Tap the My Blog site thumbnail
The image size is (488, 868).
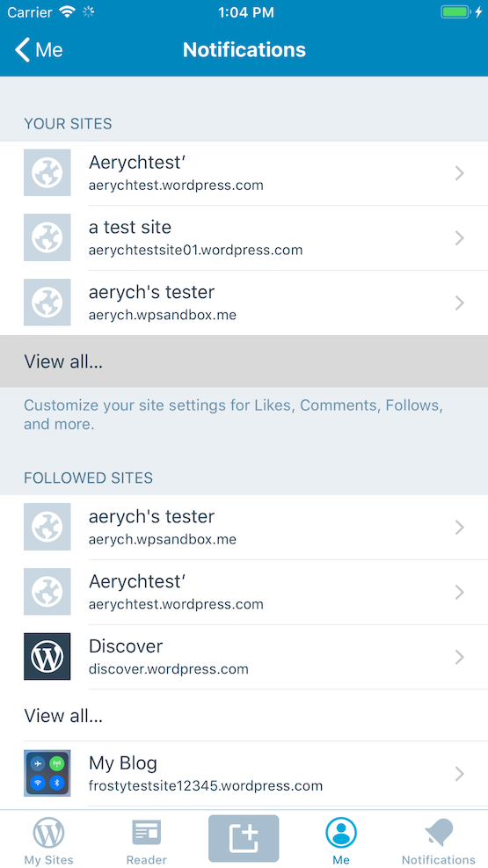tap(47, 773)
